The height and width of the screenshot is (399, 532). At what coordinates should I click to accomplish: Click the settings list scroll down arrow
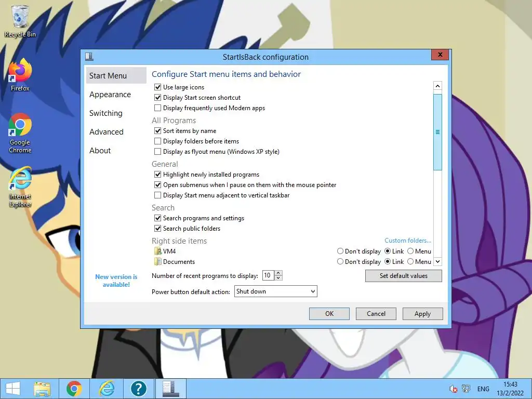pyautogui.click(x=437, y=262)
